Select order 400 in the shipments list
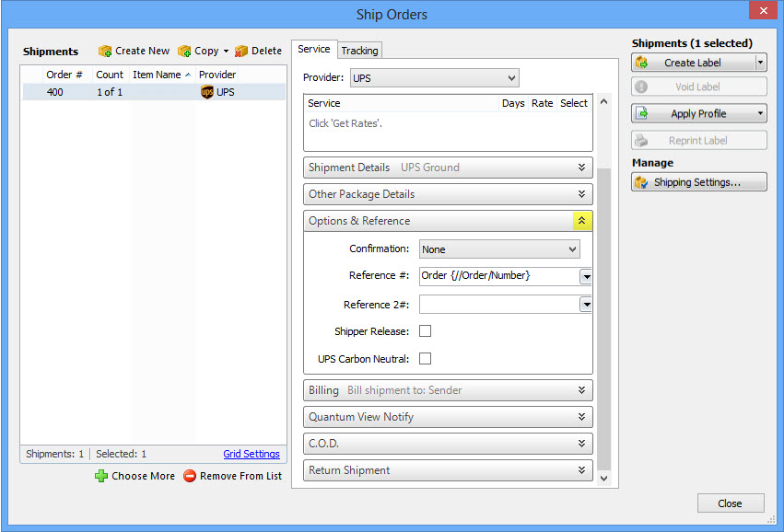Image resolution: width=784 pixels, height=532 pixels. coord(154,92)
